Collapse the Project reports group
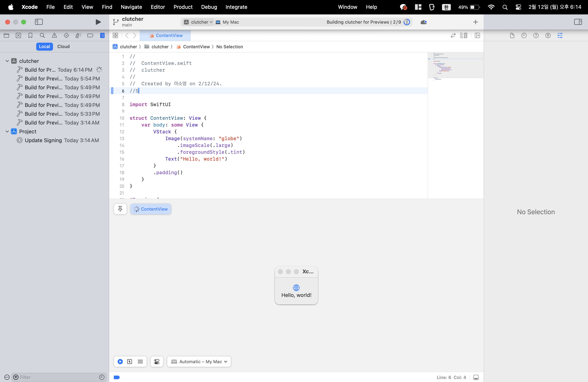This screenshot has width=588, height=382. pyautogui.click(x=7, y=132)
